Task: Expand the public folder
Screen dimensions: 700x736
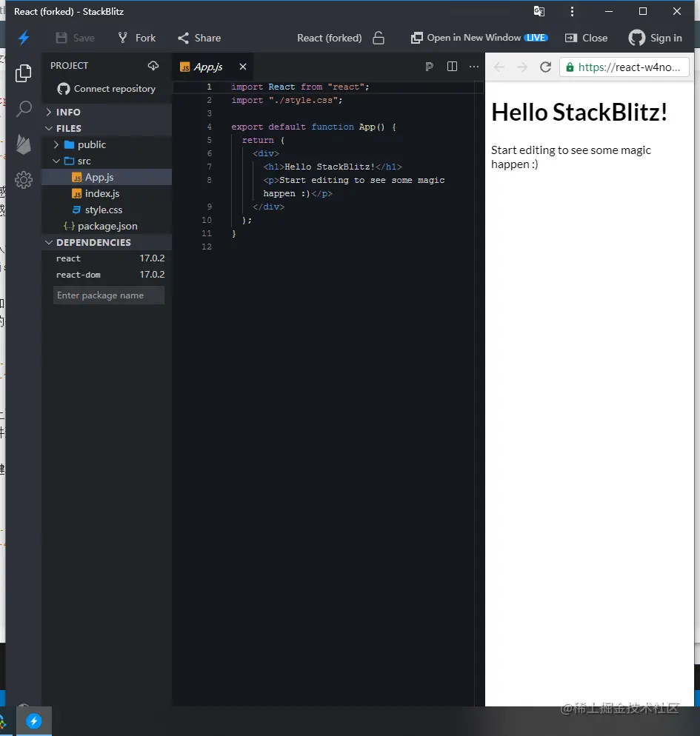Action: click(x=107, y=144)
